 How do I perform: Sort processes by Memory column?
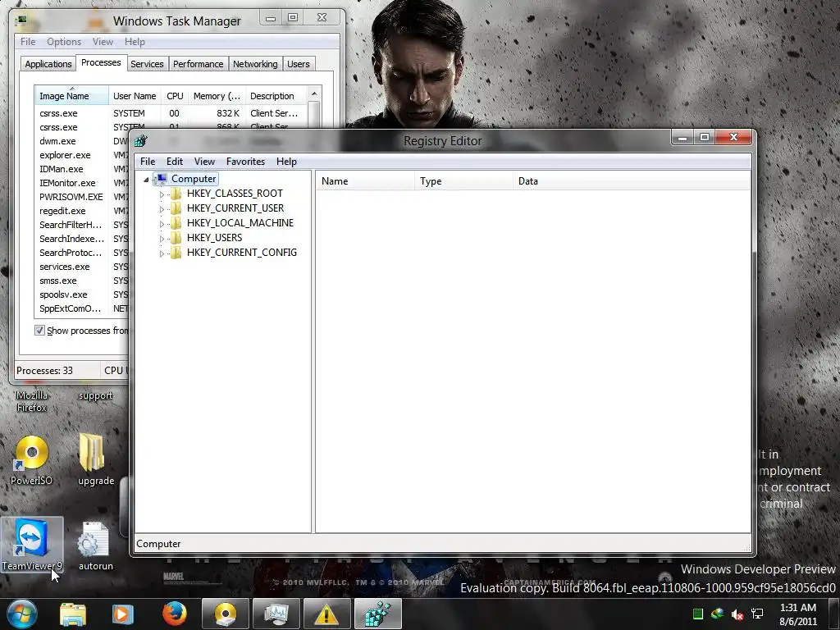coord(217,96)
